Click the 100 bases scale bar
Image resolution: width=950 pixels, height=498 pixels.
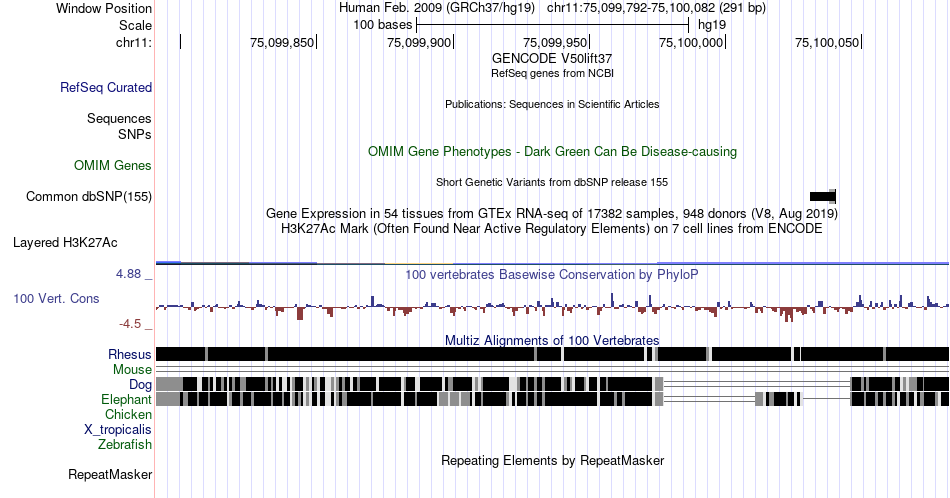click(553, 25)
